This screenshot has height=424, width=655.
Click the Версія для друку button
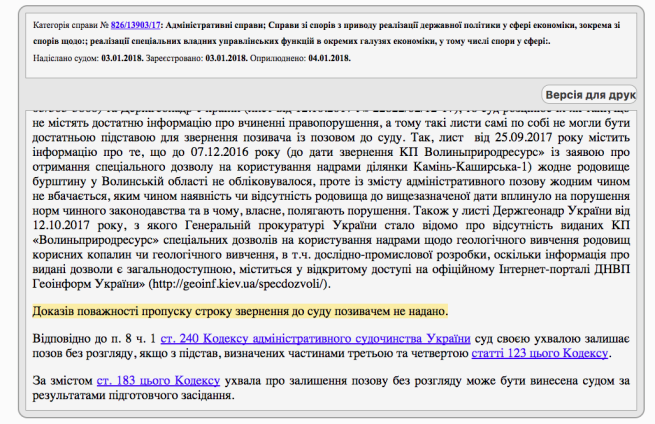click(x=597, y=95)
